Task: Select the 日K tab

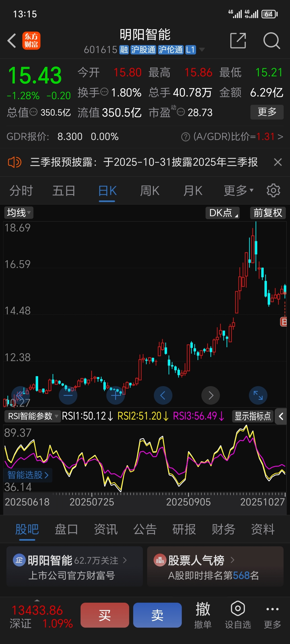Action: (107, 191)
